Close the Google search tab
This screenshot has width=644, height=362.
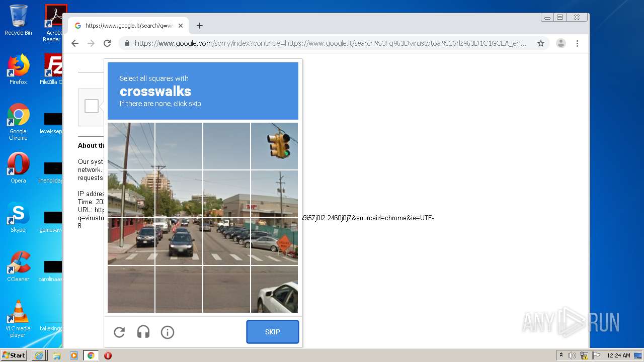(x=181, y=26)
